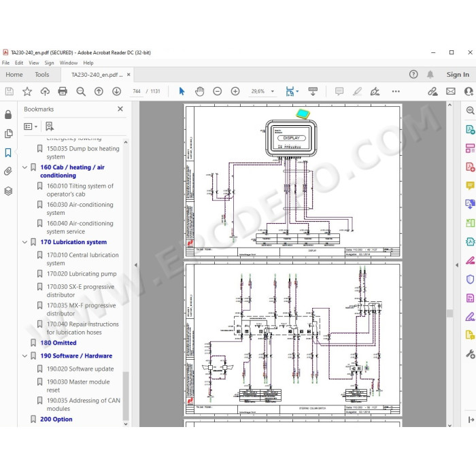Collapse 190 Software / Hardware section
The height and width of the screenshot is (476, 476).
25,356
